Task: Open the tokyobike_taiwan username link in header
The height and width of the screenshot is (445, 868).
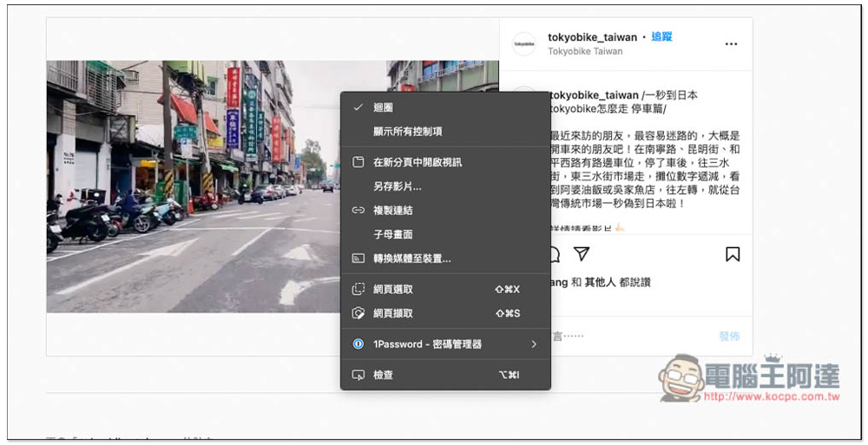Action: click(592, 36)
